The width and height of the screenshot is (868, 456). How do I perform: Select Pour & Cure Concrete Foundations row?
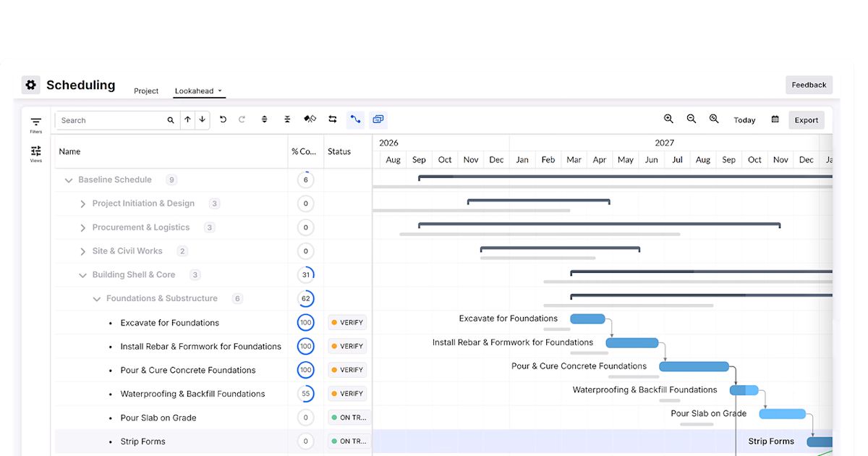(x=213, y=370)
